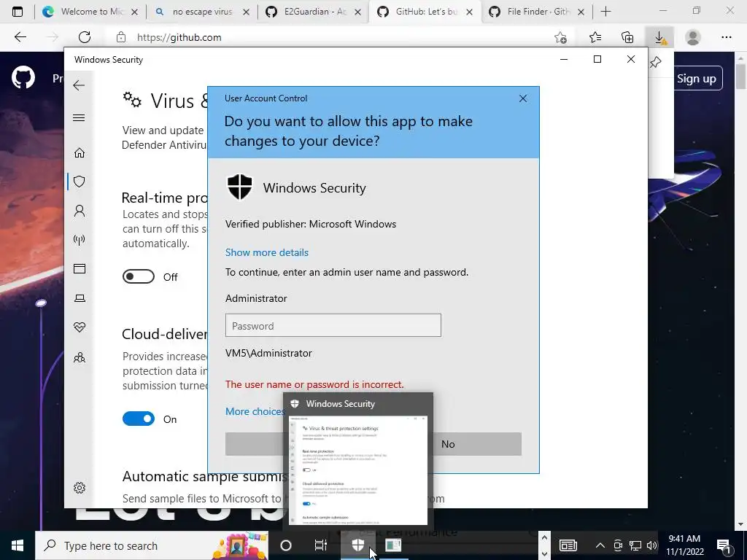This screenshot has height=560, width=747.
Task: Toggle Cloud-delivered protection switch currently On
Action: coord(139,419)
